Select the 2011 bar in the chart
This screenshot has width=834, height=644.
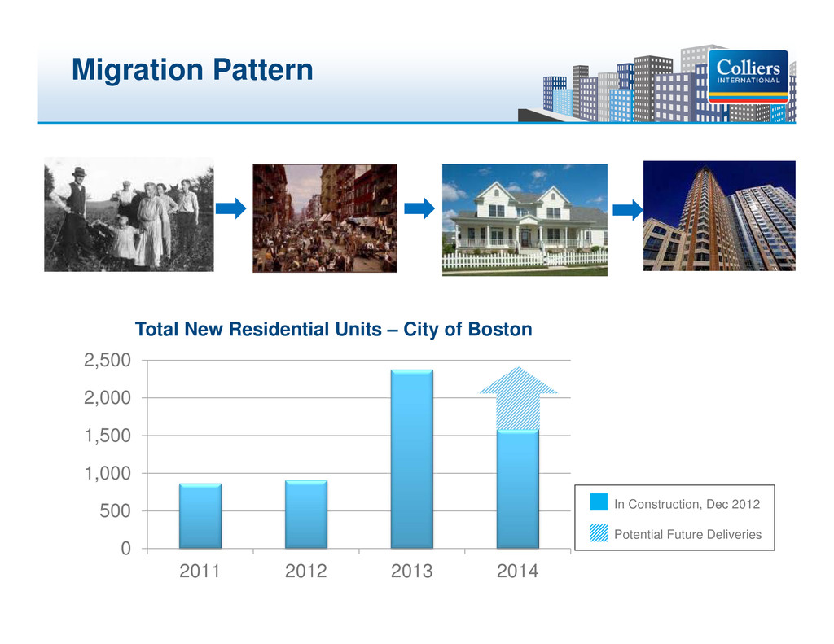tap(200, 516)
